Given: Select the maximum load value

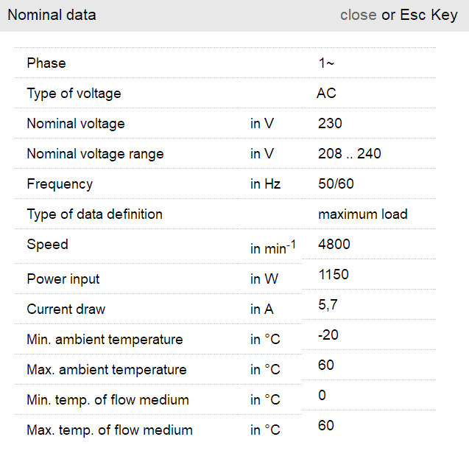Looking at the screenshot, I should pos(362,214).
